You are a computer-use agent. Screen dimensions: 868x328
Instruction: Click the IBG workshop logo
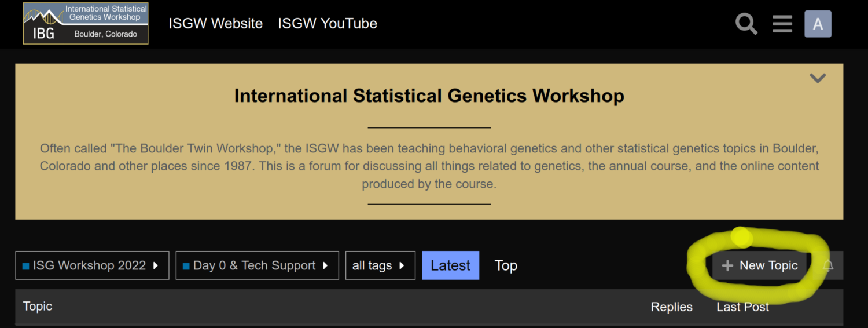86,24
